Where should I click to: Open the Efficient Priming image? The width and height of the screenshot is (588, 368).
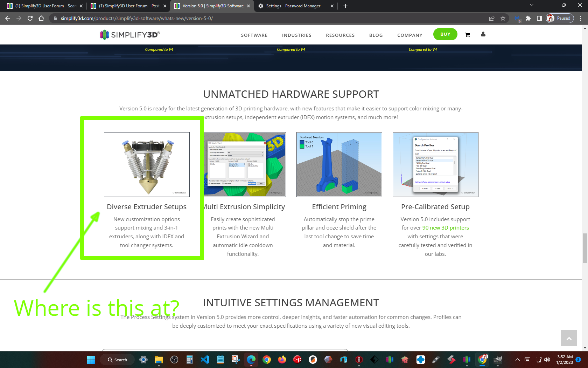pyautogui.click(x=339, y=164)
